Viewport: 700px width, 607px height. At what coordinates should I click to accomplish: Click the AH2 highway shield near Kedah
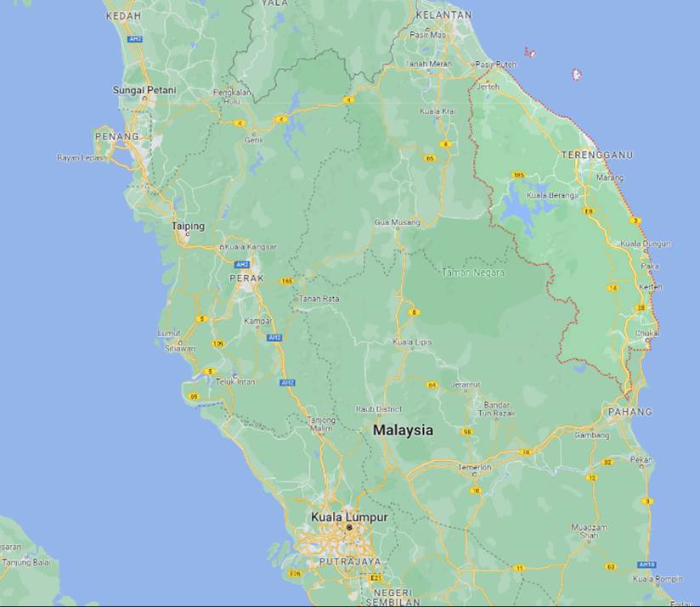(x=134, y=39)
